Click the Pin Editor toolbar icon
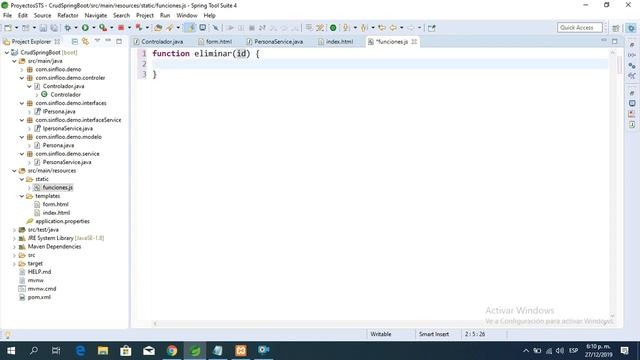The width and height of the screenshot is (640, 360). coord(431,28)
